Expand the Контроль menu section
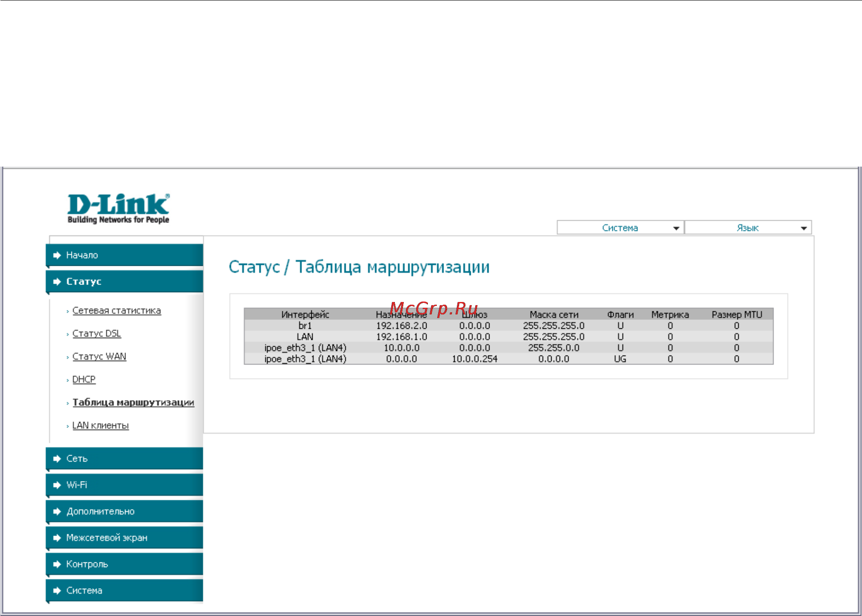This screenshot has width=862, height=616. coord(125,564)
